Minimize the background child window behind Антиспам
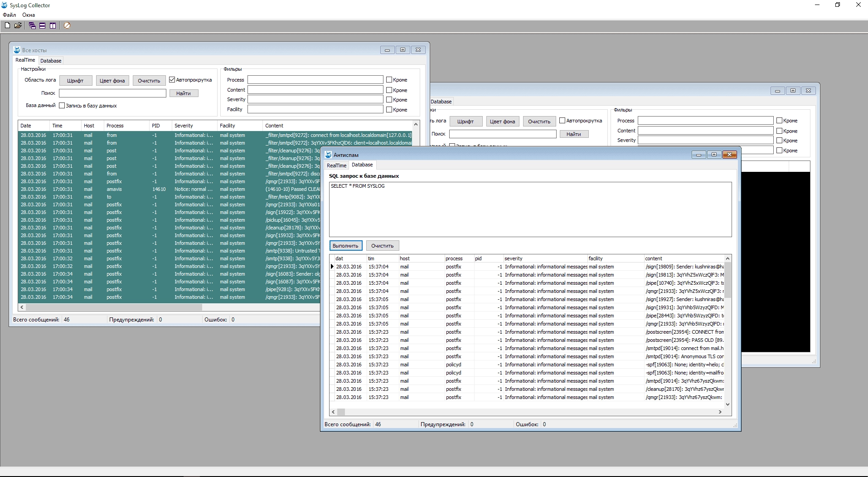This screenshot has width=868, height=477. [x=777, y=91]
